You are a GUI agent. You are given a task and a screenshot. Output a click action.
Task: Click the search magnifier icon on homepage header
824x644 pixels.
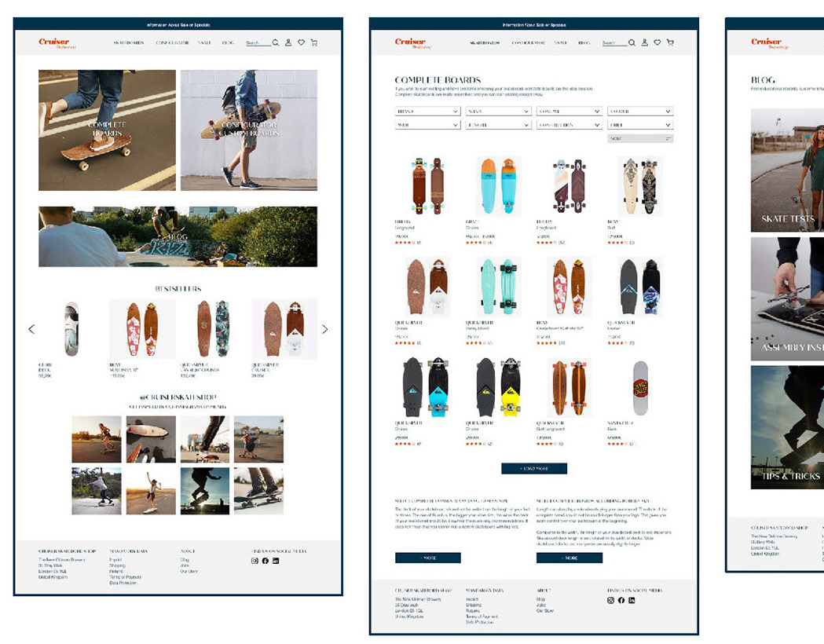coord(276,42)
